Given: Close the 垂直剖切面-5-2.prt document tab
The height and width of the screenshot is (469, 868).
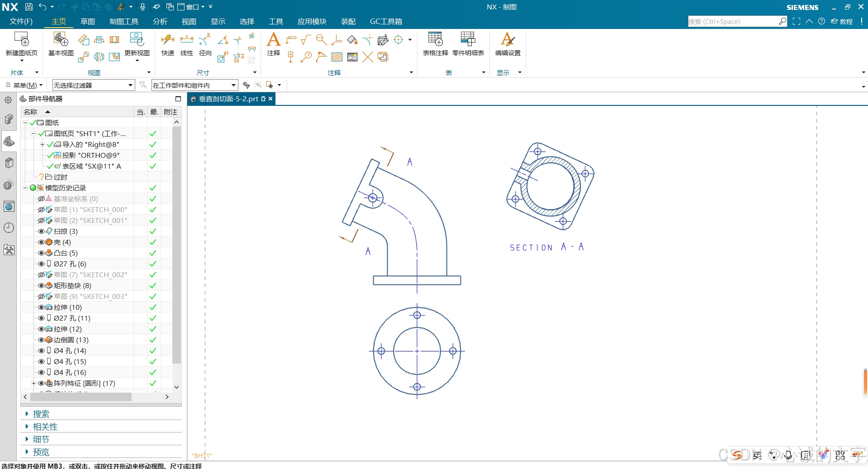Looking at the screenshot, I should pyautogui.click(x=270, y=99).
